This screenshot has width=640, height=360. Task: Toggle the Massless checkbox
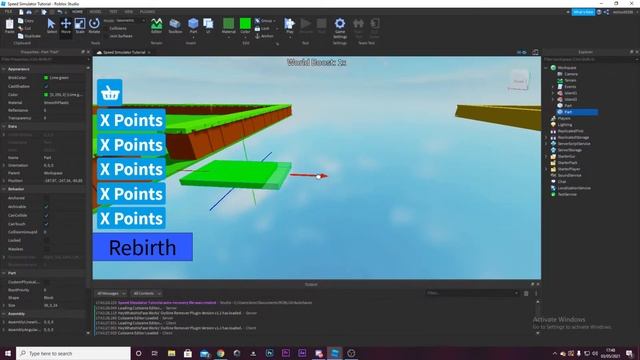pyautogui.click(x=46, y=249)
